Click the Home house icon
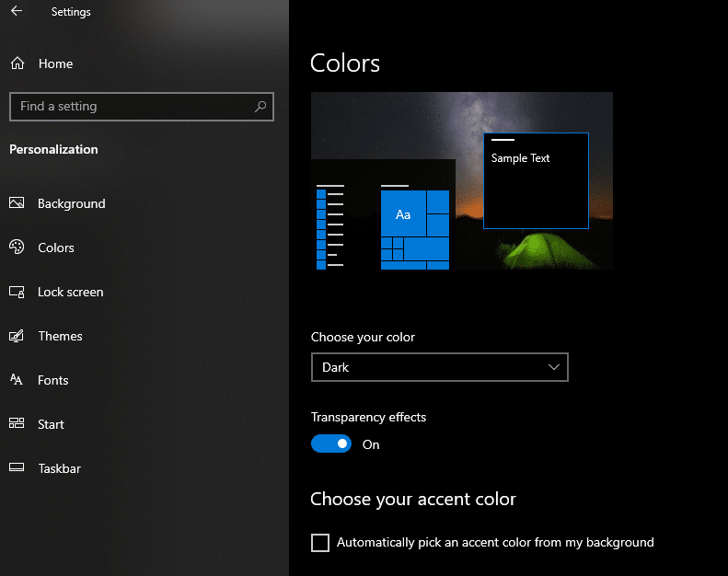The image size is (728, 576). point(17,63)
